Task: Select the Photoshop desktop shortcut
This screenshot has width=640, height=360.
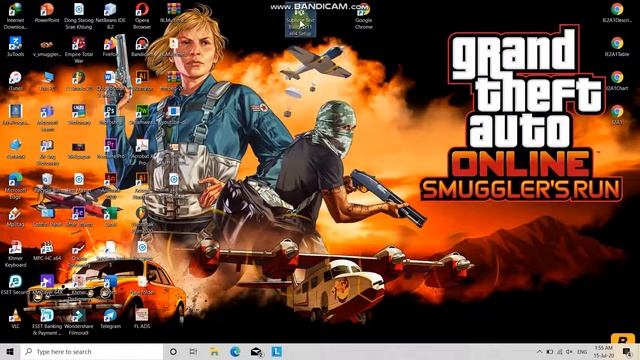Action: (110, 114)
